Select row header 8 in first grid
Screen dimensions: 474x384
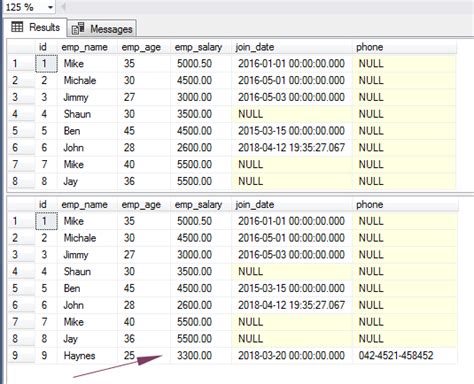21,181
